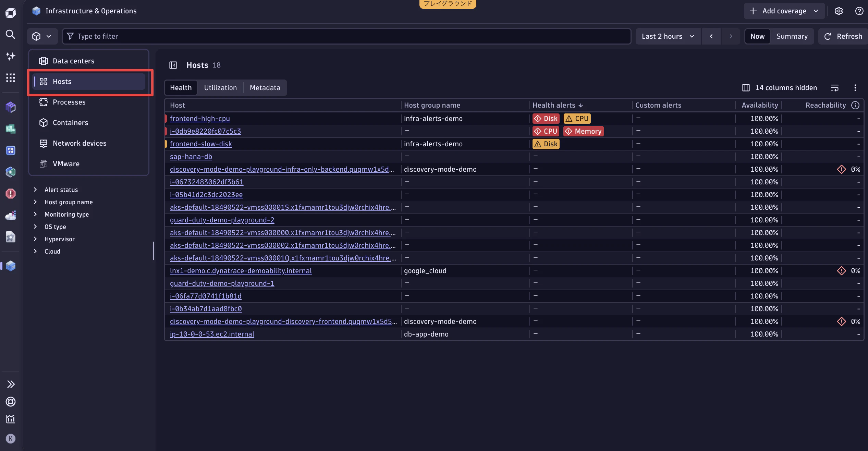Click the Dynatrace logo icon
Screen dimensions: 868x451
pyautogui.click(x=11, y=13)
